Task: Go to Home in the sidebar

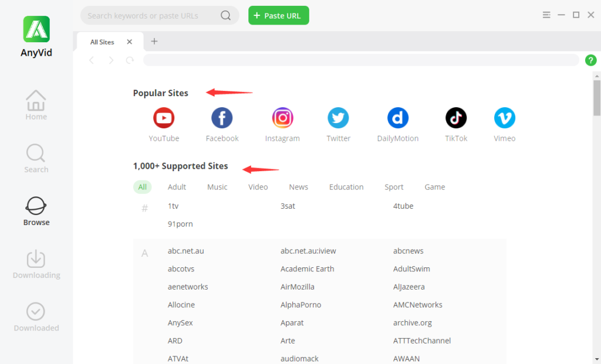Action: coord(36,106)
